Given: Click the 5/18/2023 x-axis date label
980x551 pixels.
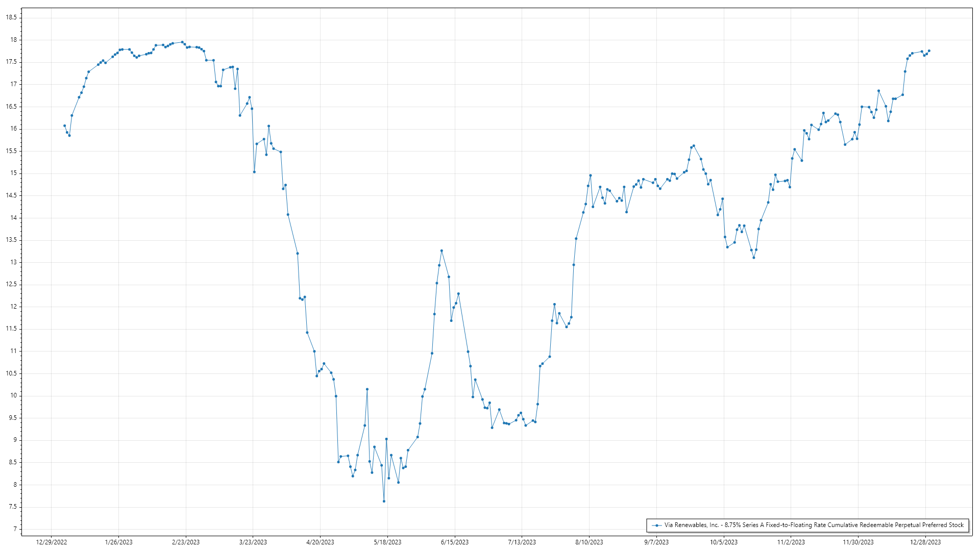Looking at the screenshot, I should tap(387, 542).
